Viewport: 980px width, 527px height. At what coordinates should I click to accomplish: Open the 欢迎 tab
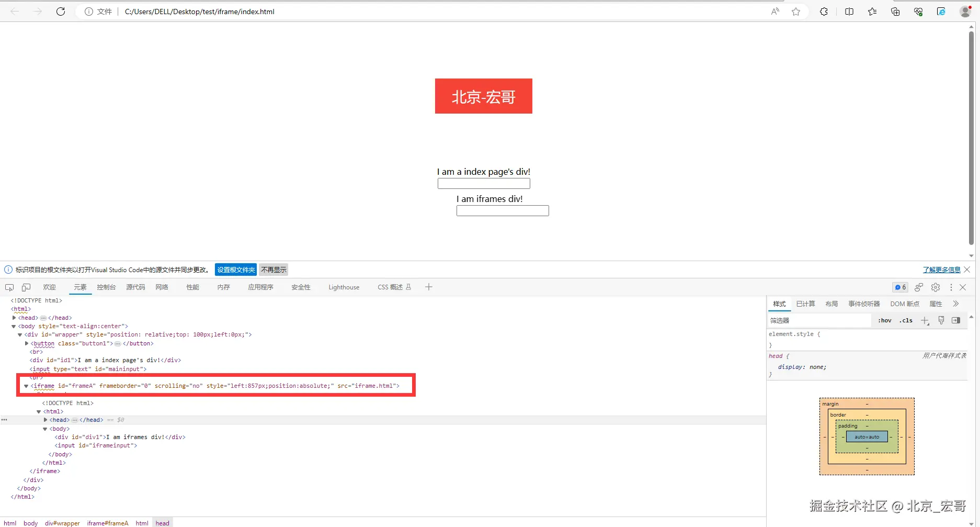click(50, 287)
